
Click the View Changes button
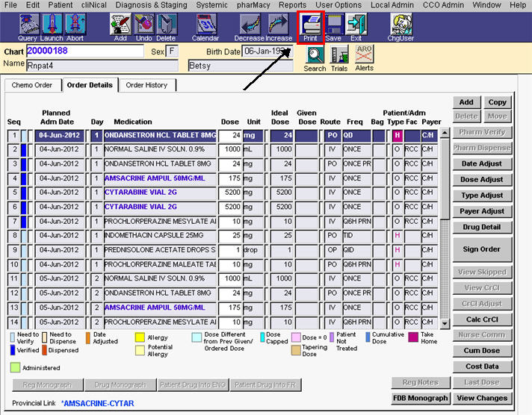[482, 398]
